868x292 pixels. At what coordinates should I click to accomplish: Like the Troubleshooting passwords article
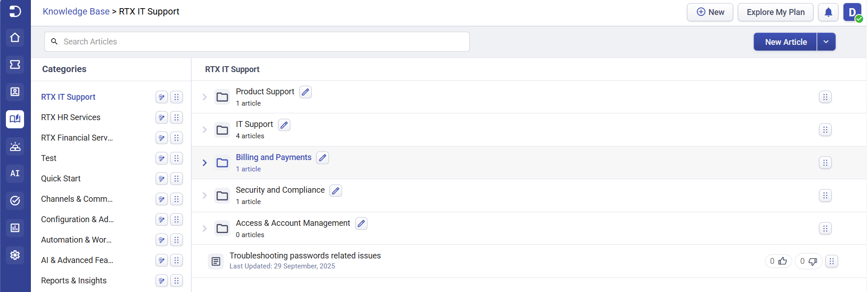779,261
